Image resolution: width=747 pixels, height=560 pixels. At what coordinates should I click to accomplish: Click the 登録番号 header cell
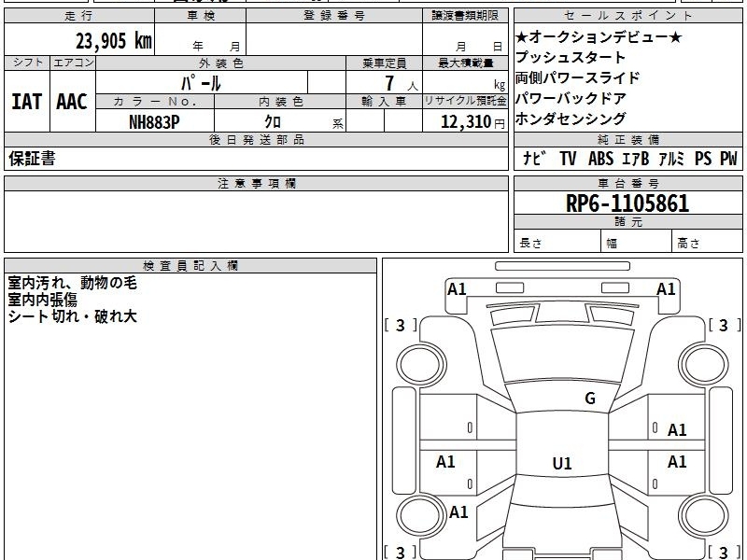[334, 16]
